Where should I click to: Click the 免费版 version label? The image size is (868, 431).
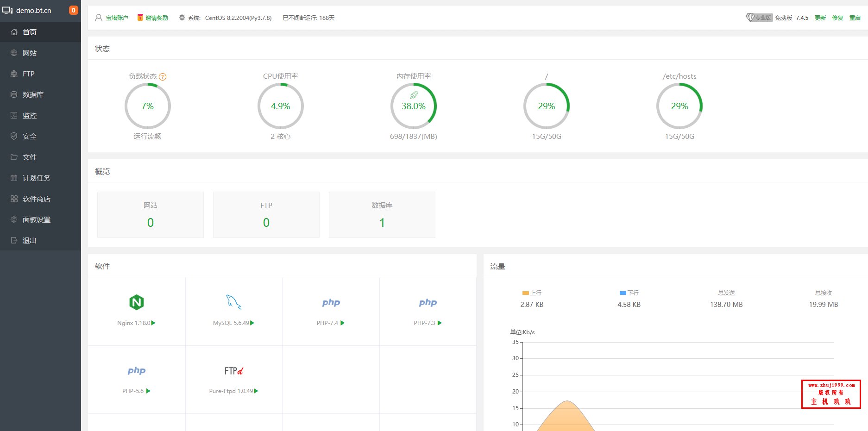point(784,18)
